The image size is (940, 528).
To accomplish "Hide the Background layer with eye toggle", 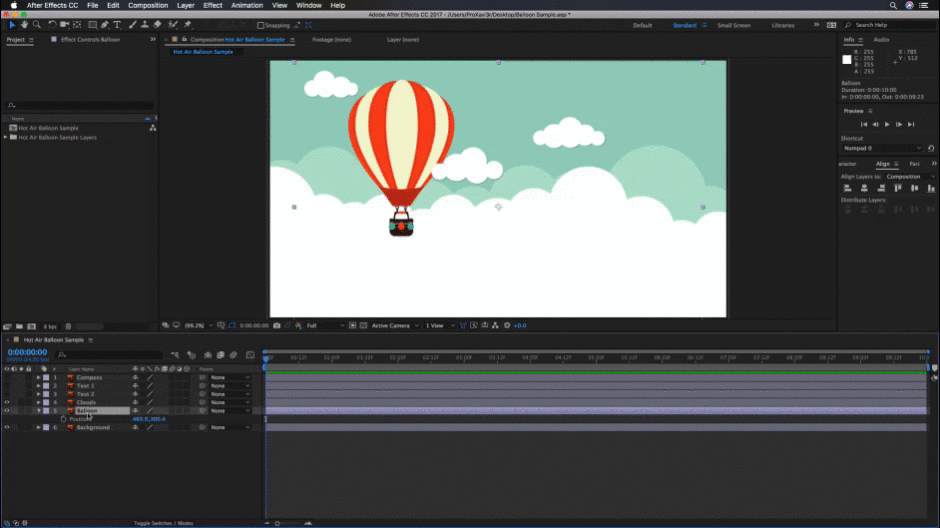I will pyautogui.click(x=7, y=427).
